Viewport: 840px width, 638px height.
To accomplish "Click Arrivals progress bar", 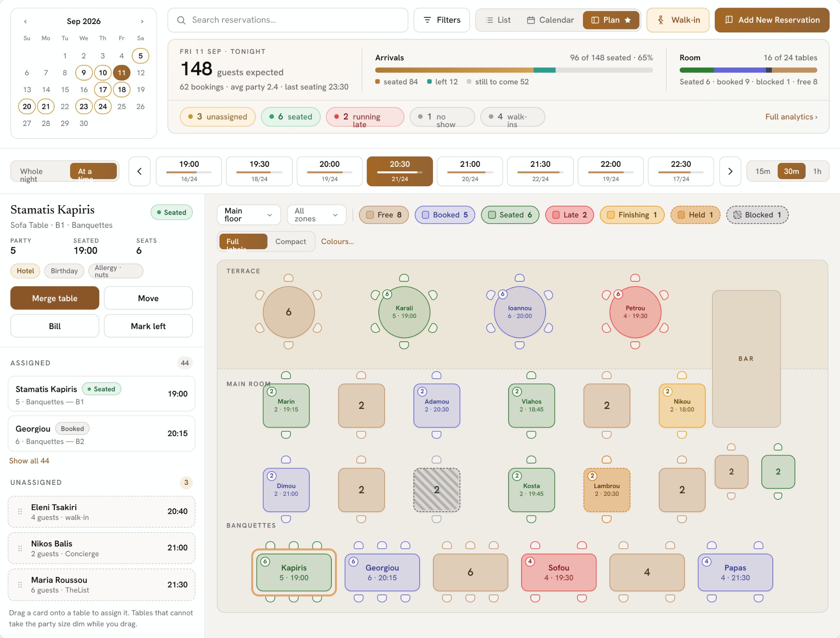I will click(x=514, y=70).
